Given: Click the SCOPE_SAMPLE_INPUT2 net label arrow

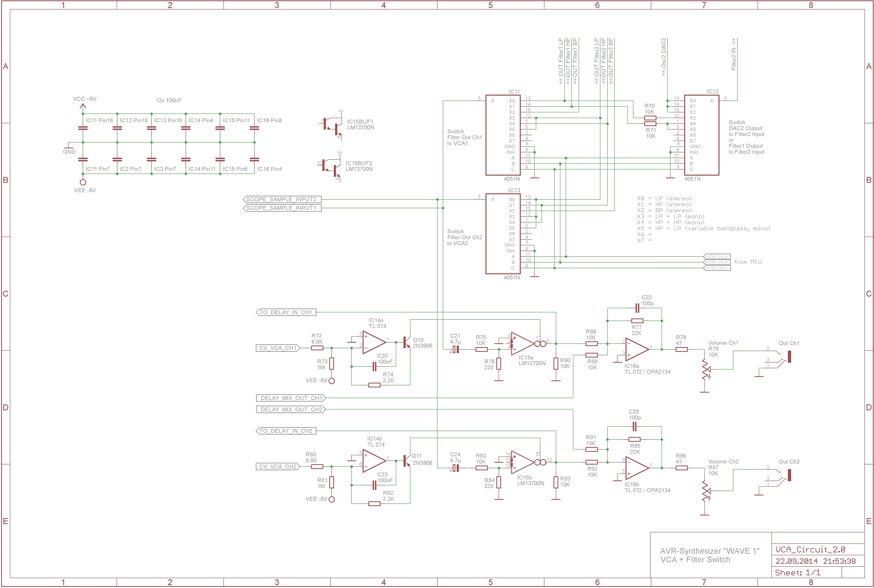Looking at the screenshot, I should click(282, 199).
